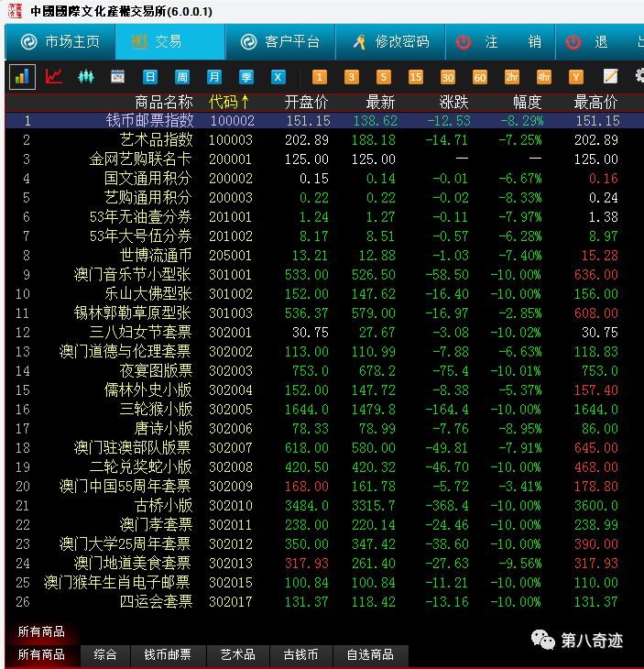The image size is (644, 669).
Task: Select the 乐山大佛型张 row
Action: [x=324, y=294]
